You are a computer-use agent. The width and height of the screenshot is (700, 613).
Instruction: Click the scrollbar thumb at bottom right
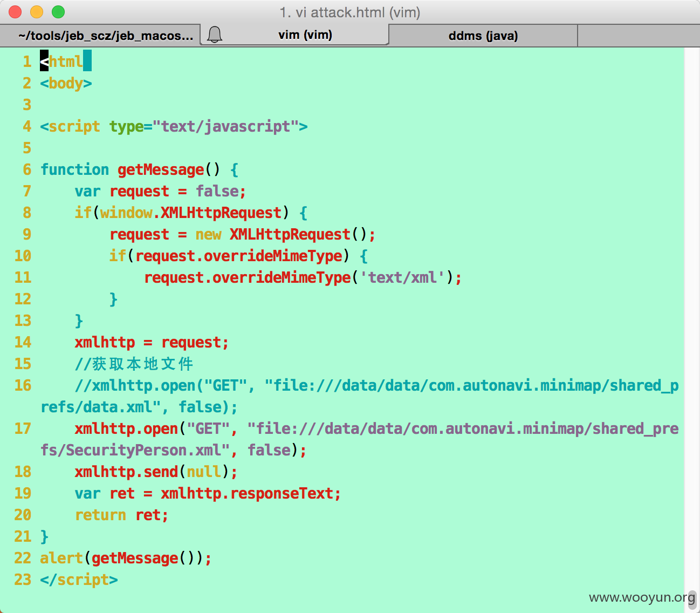point(692,600)
